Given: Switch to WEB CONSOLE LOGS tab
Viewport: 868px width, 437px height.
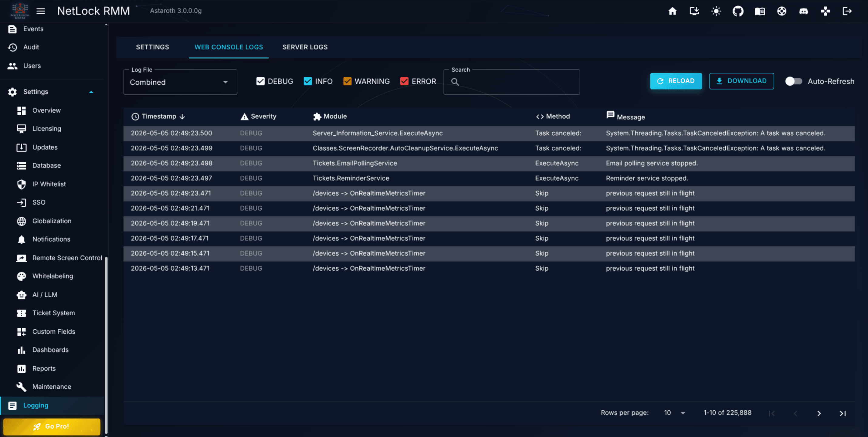Looking at the screenshot, I should tap(229, 47).
